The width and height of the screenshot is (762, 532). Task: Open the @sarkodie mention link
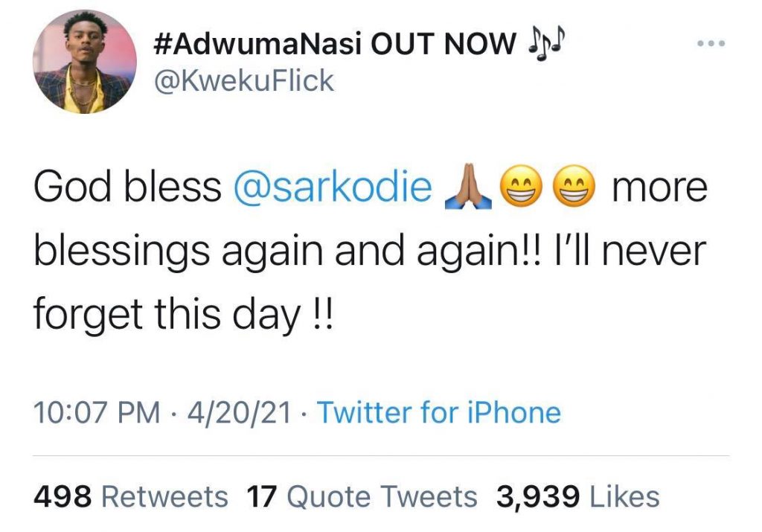(332, 187)
